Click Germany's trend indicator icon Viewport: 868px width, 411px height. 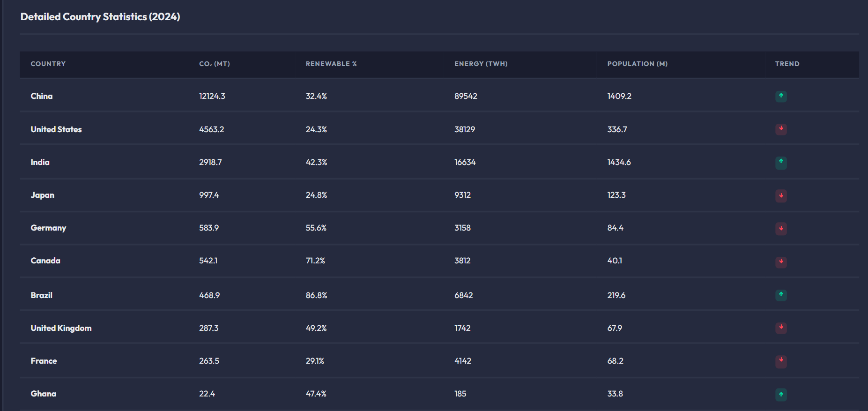click(780, 228)
